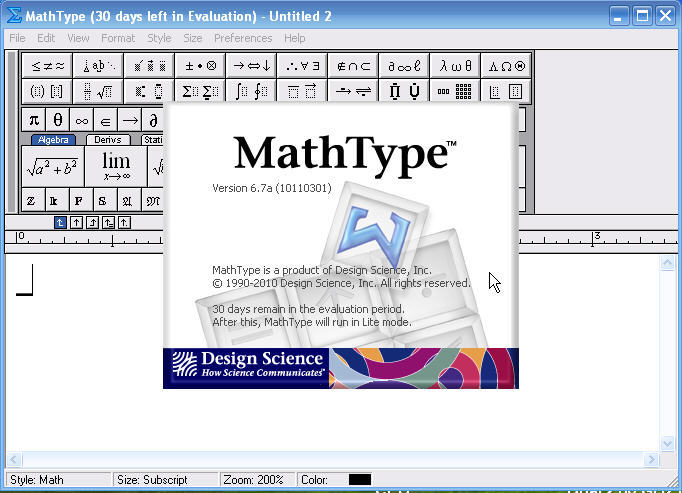682x493 pixels.
Task: Insert the right arrow symbol
Action: [129, 120]
